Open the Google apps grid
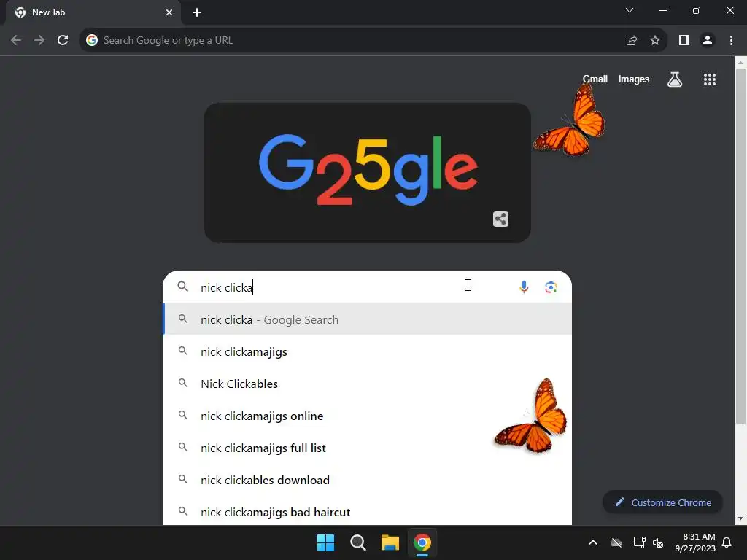747x560 pixels. 710,79
